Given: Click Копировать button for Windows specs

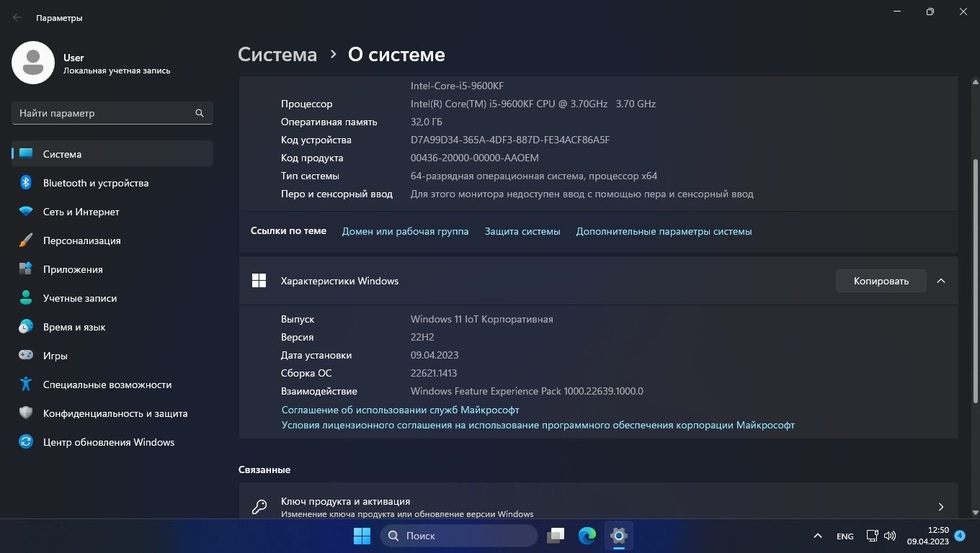Looking at the screenshot, I should coord(881,281).
